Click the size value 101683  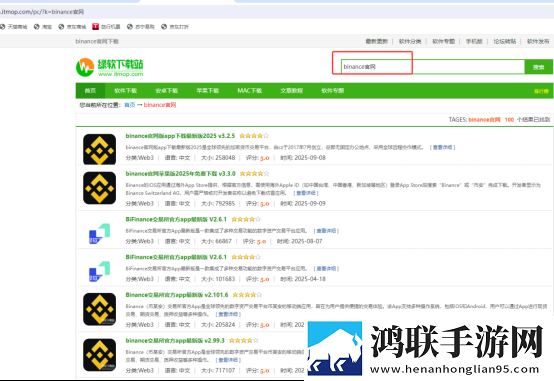point(225,279)
